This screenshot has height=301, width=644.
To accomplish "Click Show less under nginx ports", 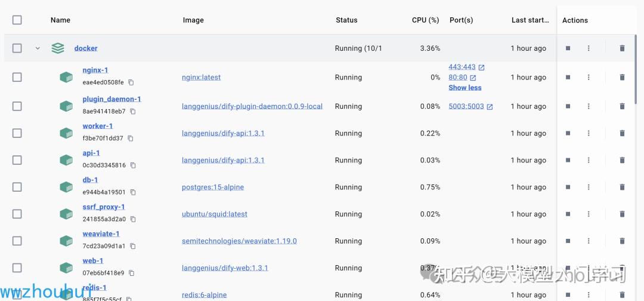I will 465,88.
